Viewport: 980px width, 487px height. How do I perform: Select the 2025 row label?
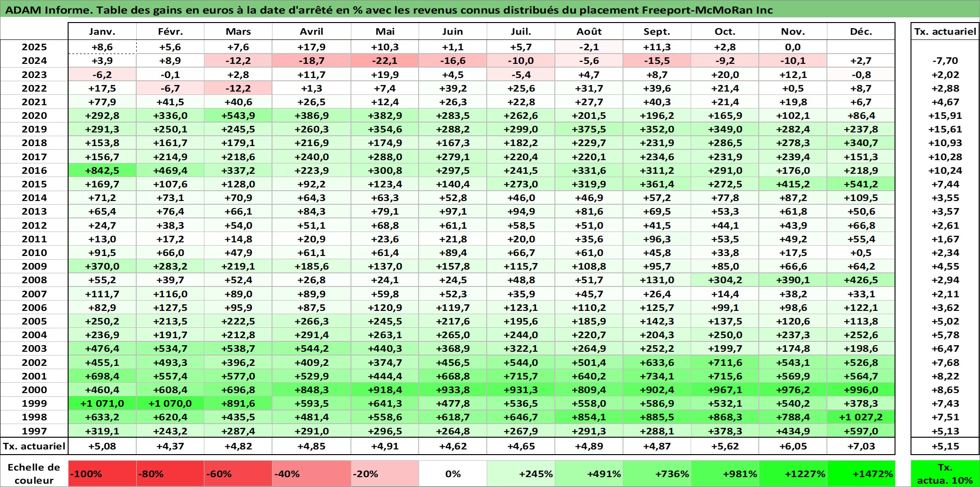tap(34, 47)
